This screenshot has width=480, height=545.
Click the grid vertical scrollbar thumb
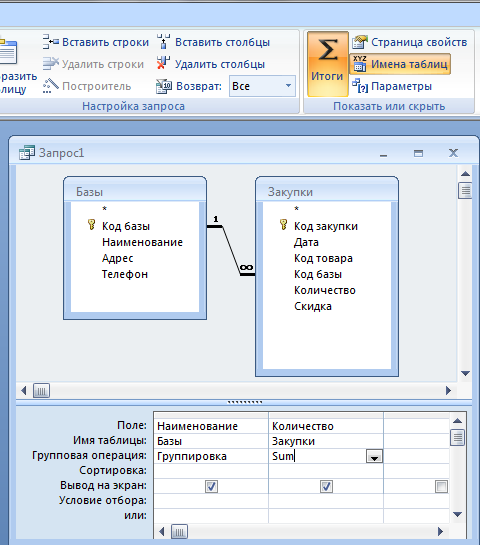[x=458, y=438]
